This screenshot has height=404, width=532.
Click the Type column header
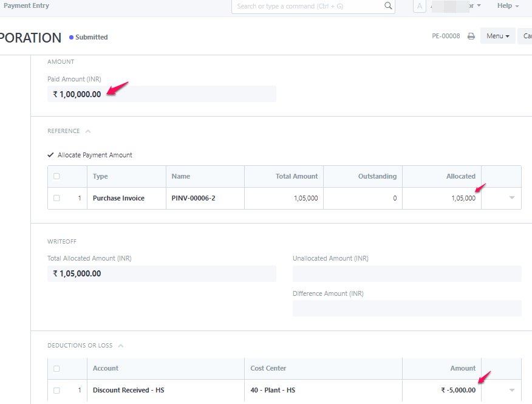click(126, 177)
